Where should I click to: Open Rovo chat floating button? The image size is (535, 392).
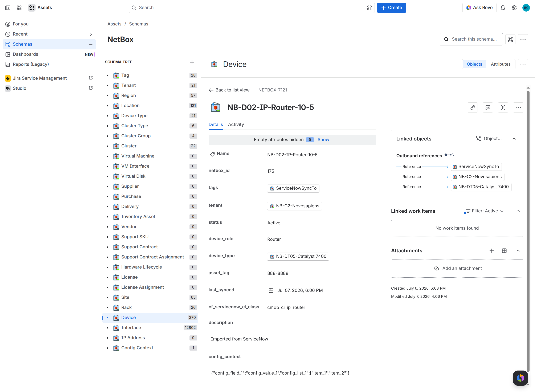tap(520, 378)
